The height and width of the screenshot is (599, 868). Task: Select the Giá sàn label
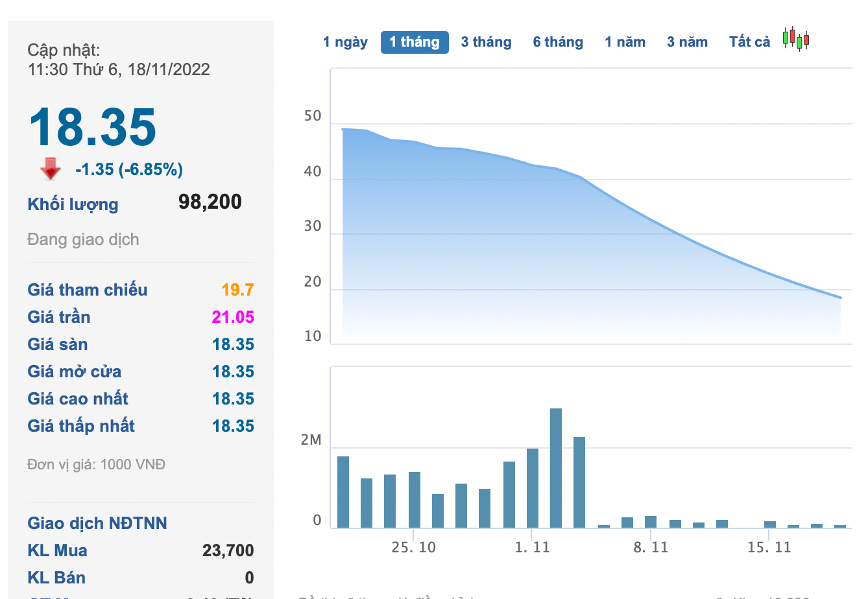pyautogui.click(x=57, y=344)
